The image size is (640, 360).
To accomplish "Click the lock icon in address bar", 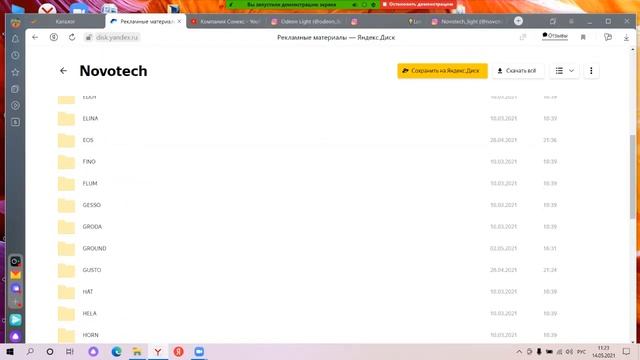I will click(x=88, y=38).
